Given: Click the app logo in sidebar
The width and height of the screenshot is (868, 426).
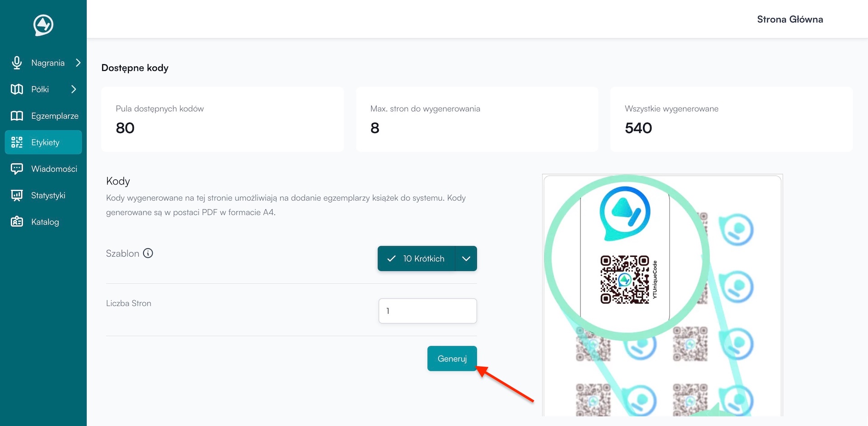Looking at the screenshot, I should point(43,25).
